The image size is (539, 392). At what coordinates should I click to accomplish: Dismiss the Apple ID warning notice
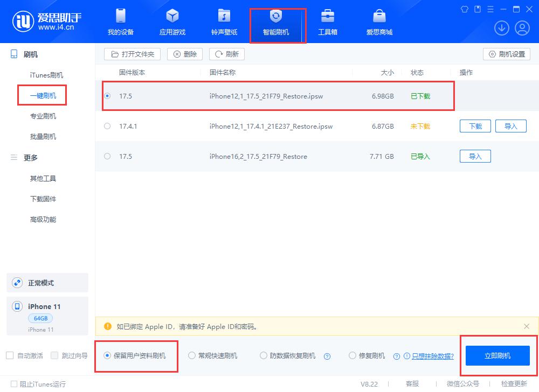[x=527, y=326]
